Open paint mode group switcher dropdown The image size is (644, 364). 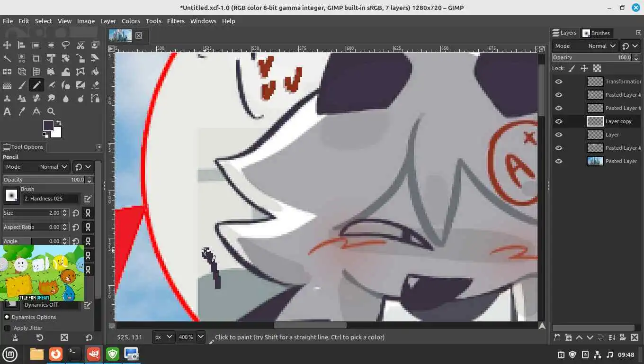point(83,167)
